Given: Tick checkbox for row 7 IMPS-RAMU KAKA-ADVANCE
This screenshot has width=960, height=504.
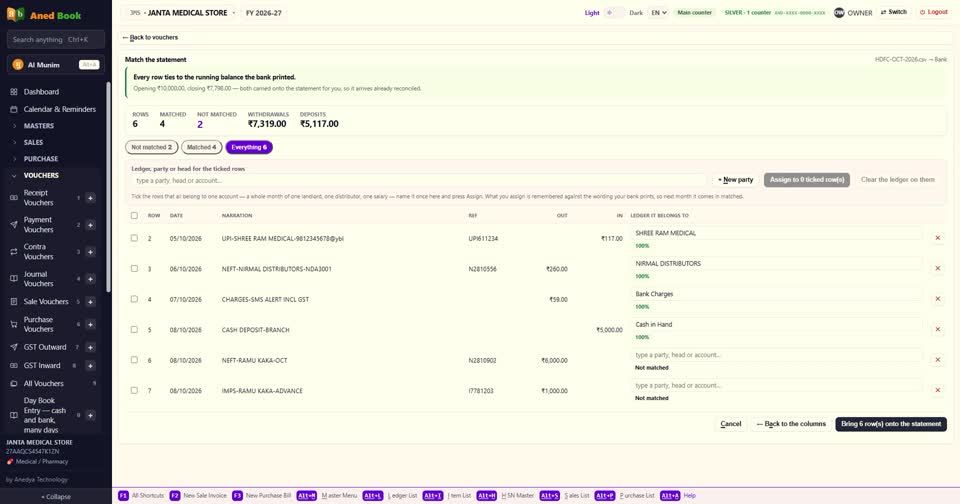Looking at the screenshot, I should (x=134, y=390).
